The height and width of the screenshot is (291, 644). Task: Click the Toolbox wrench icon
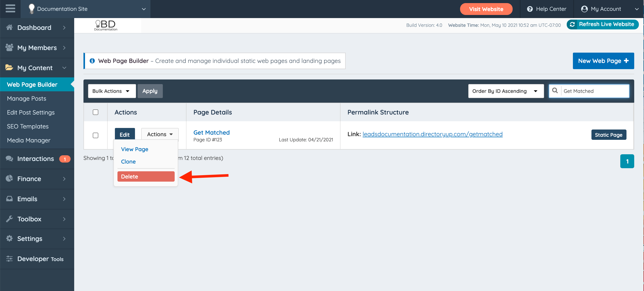(x=10, y=219)
